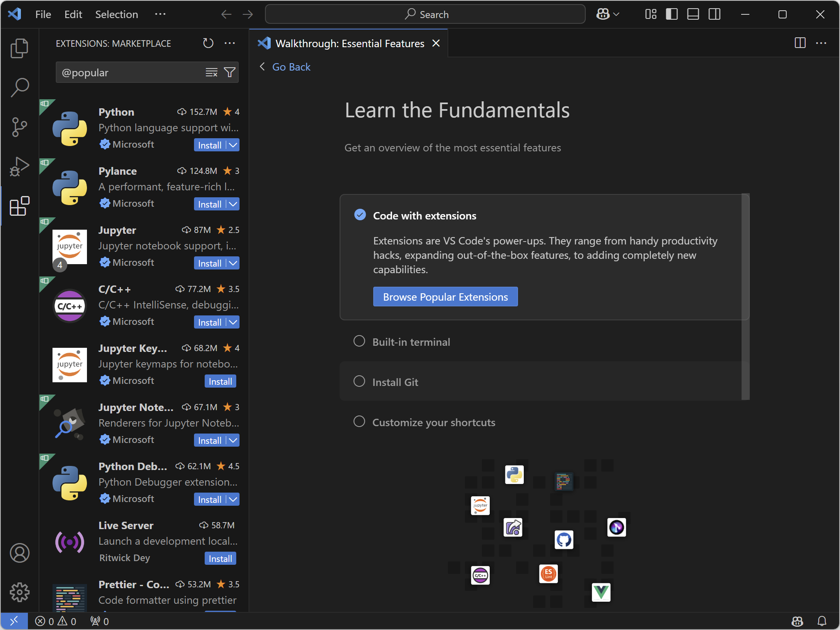Toggle the primary side bar layout icon
The width and height of the screenshot is (840, 630).
tap(671, 14)
